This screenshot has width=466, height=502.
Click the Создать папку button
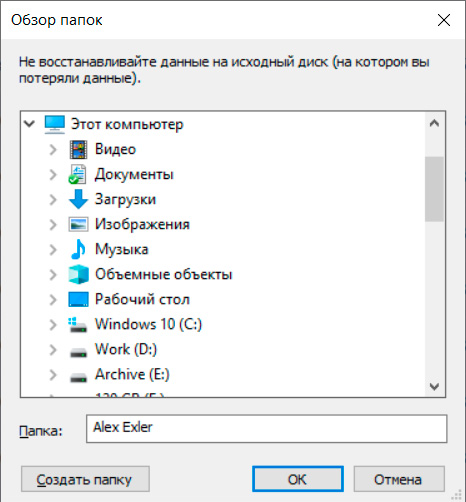[85, 479]
